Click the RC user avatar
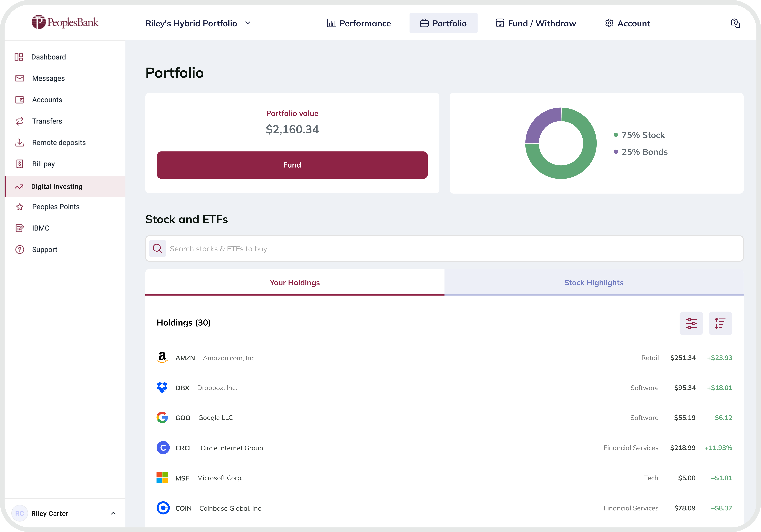The width and height of the screenshot is (761, 532). [20, 513]
